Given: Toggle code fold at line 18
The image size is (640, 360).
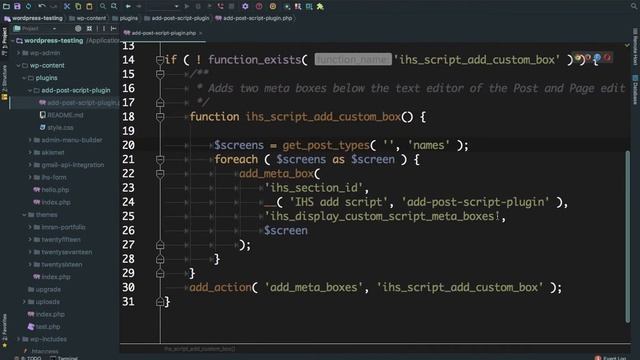Looking at the screenshot, I should (x=160, y=117).
